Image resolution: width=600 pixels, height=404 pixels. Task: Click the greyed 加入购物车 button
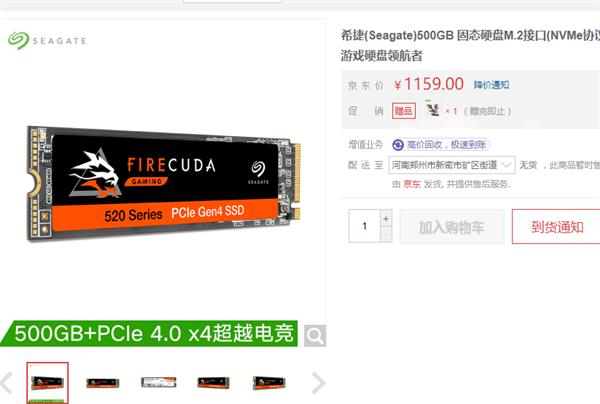(x=452, y=227)
